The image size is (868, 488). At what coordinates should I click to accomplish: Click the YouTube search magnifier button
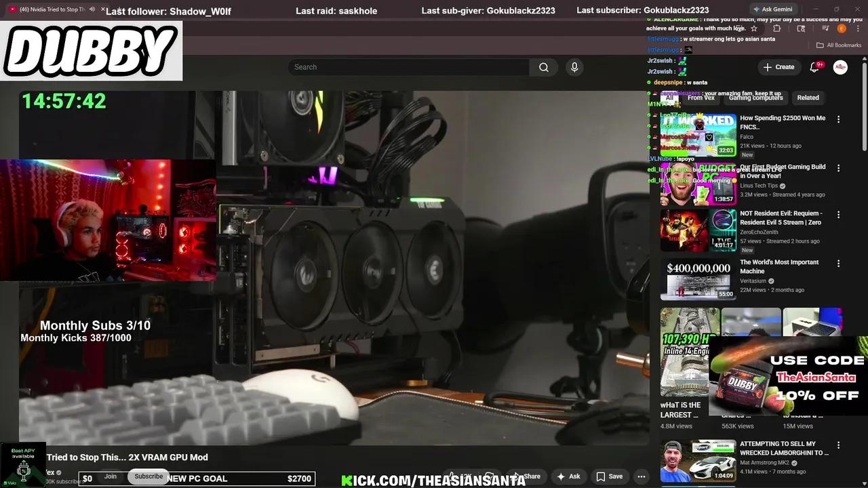[544, 67]
